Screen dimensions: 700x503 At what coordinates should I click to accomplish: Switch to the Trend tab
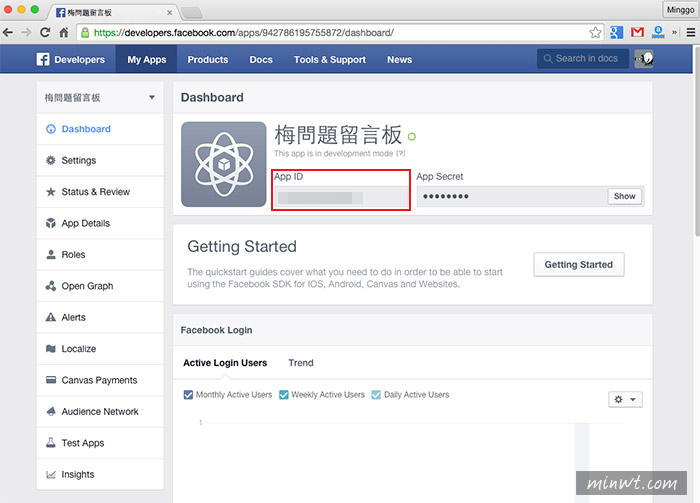[x=301, y=363]
